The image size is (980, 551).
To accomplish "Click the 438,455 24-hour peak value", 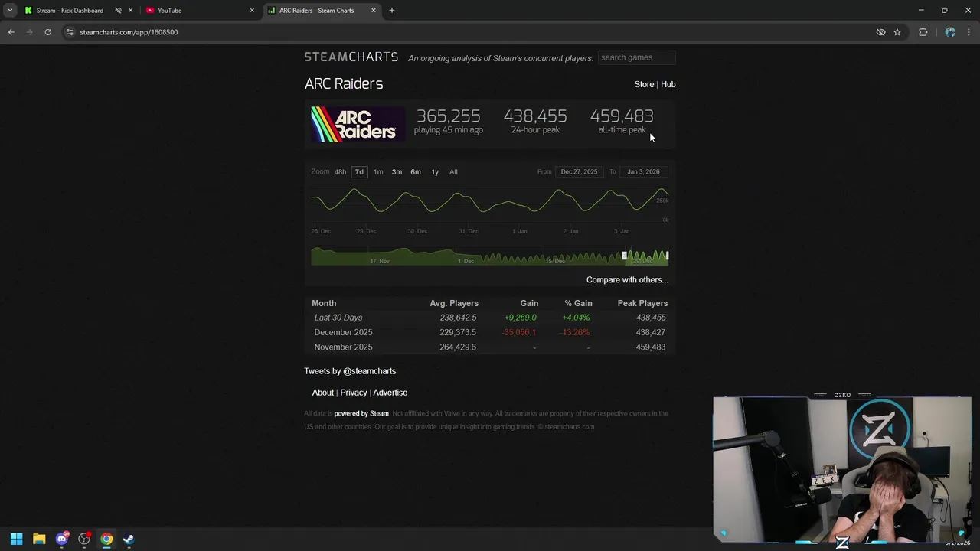I will click(535, 116).
